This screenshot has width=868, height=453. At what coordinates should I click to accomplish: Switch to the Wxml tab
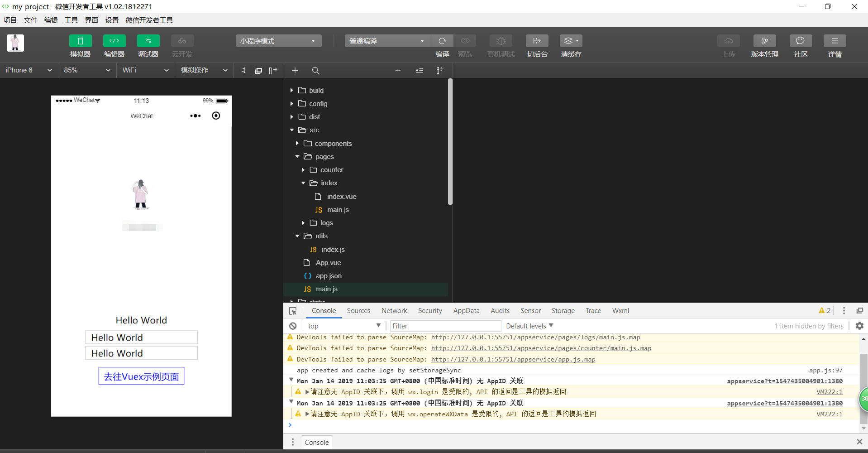(x=620, y=311)
